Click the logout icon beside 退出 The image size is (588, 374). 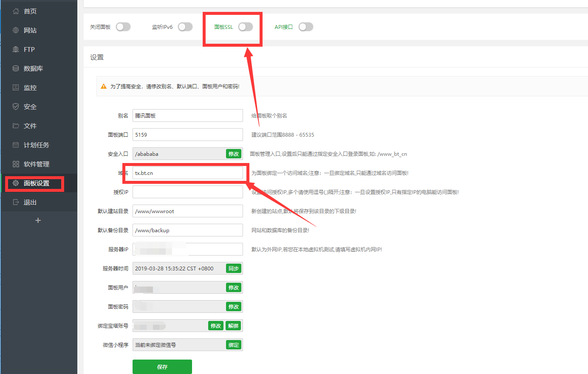16,202
